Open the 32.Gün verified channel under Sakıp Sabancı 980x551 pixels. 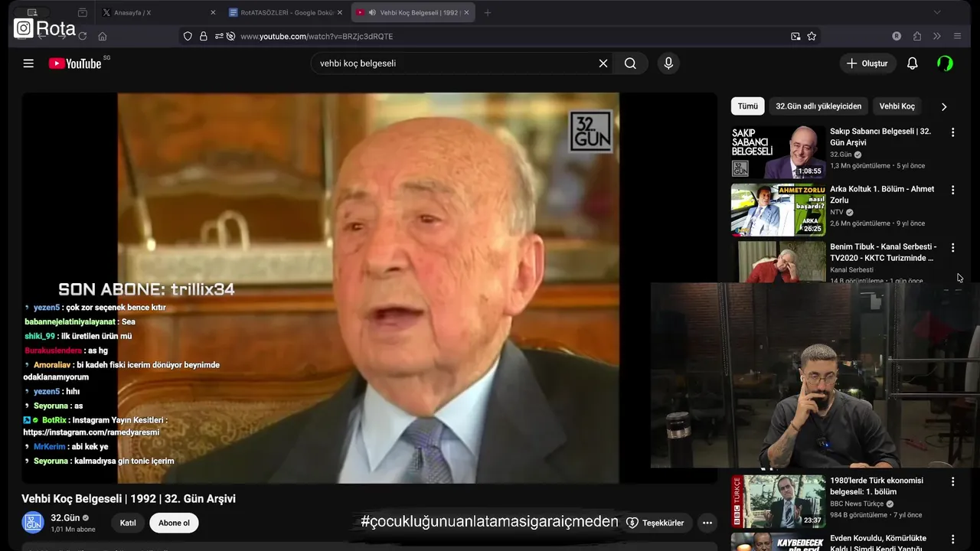coord(841,155)
